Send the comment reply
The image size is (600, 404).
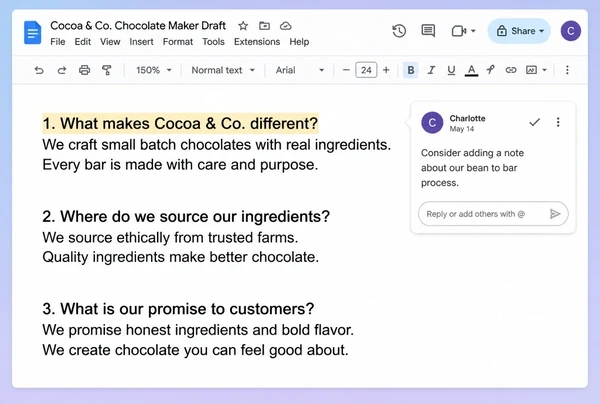pos(555,214)
